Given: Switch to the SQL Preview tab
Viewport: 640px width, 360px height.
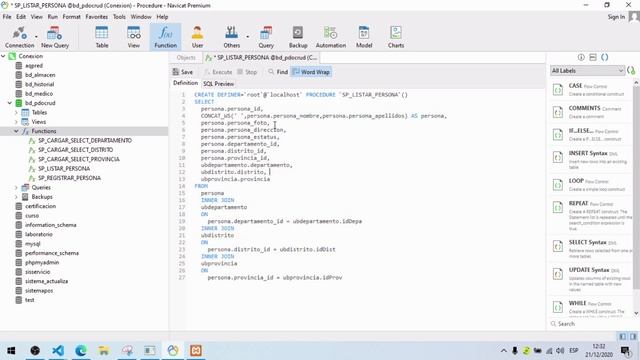Looking at the screenshot, I should [x=218, y=84].
